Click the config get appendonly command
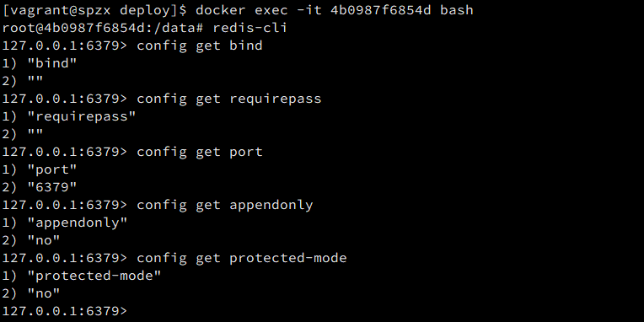This screenshot has width=644, height=322. [x=225, y=205]
